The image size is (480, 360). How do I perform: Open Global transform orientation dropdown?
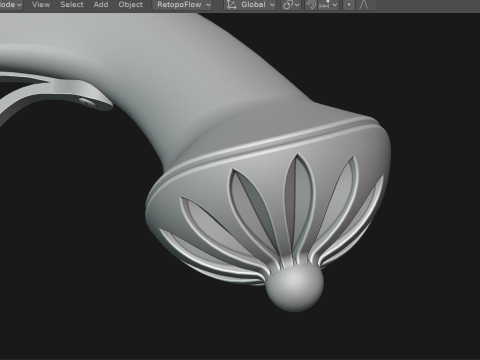[x=250, y=5]
